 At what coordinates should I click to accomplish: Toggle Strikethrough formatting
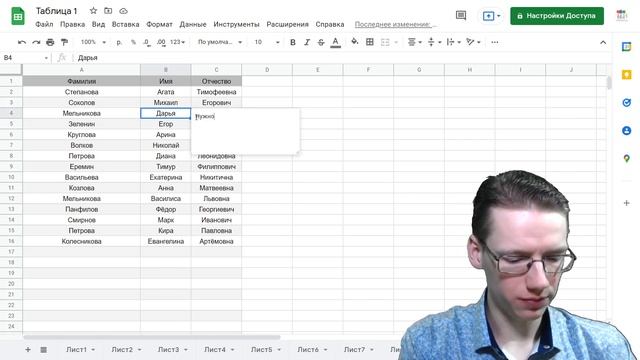[x=321, y=42]
